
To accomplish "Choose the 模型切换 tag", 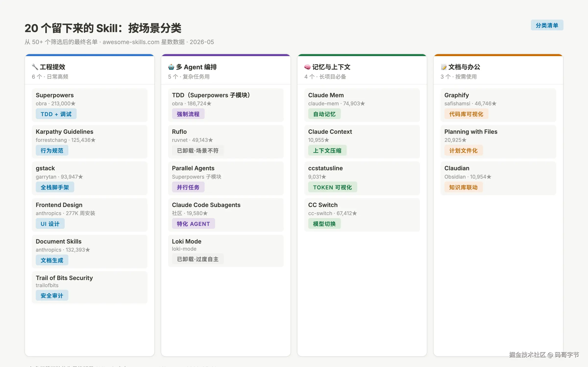I will point(324,224).
